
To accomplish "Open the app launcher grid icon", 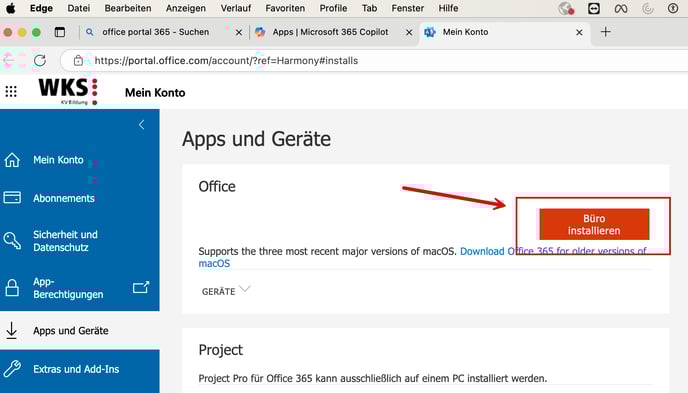I will (x=11, y=91).
